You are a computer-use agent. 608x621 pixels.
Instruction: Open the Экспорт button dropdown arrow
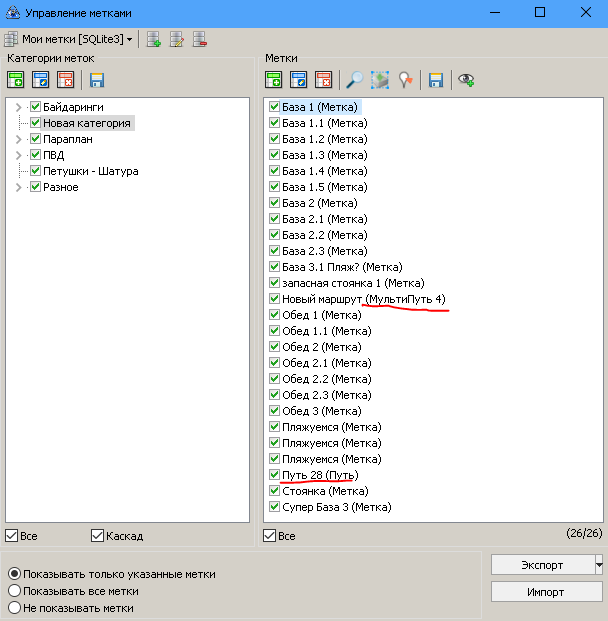(599, 565)
